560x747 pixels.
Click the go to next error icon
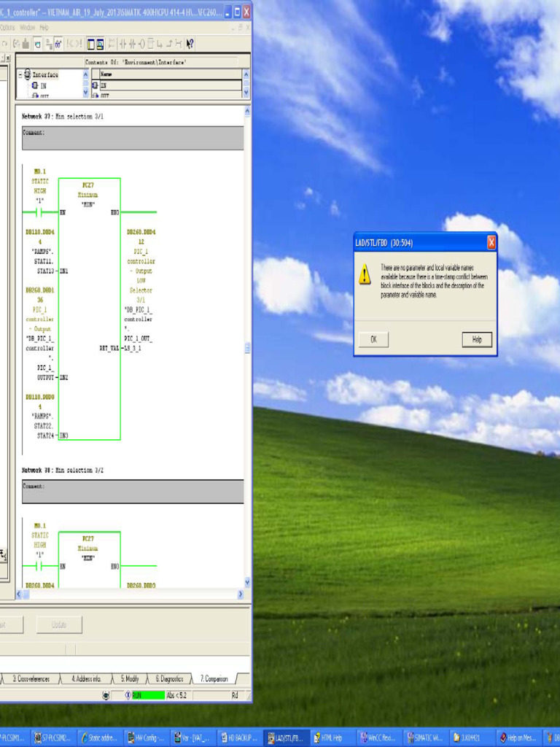coord(79,44)
